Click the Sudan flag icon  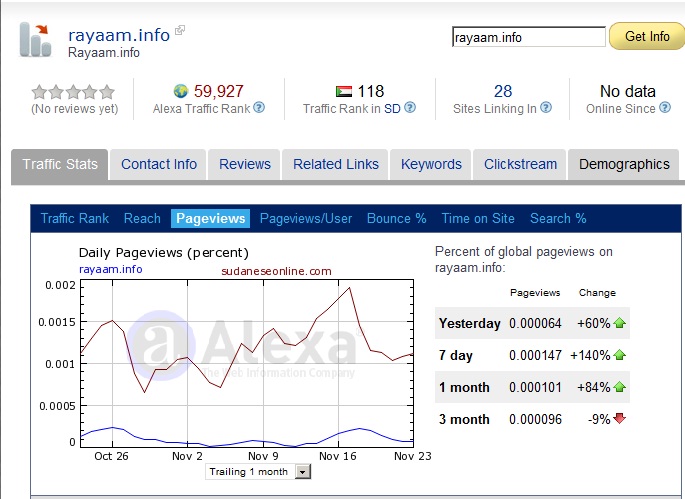coord(344,91)
